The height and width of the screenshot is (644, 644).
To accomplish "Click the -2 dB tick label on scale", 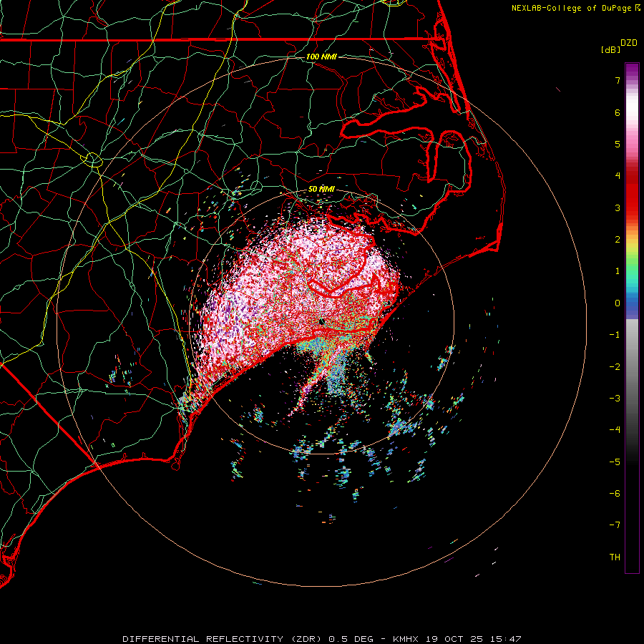I will pos(615,366).
